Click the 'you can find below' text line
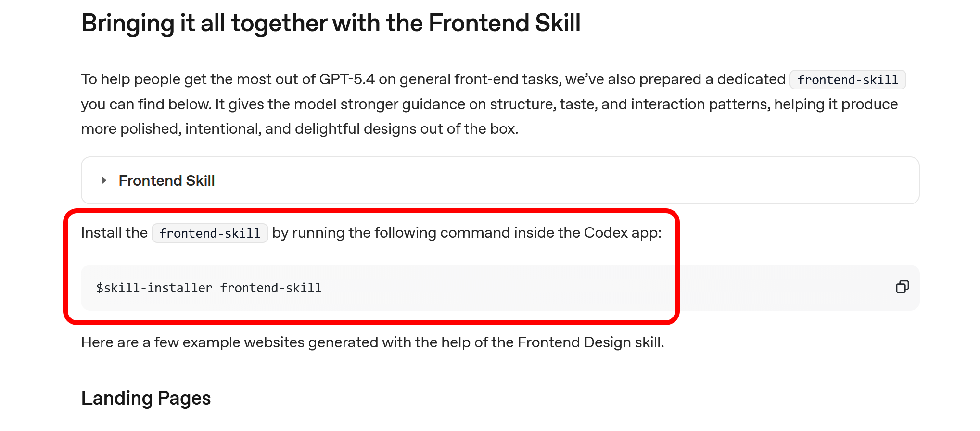Image resolution: width=980 pixels, height=431 pixels. point(489,104)
